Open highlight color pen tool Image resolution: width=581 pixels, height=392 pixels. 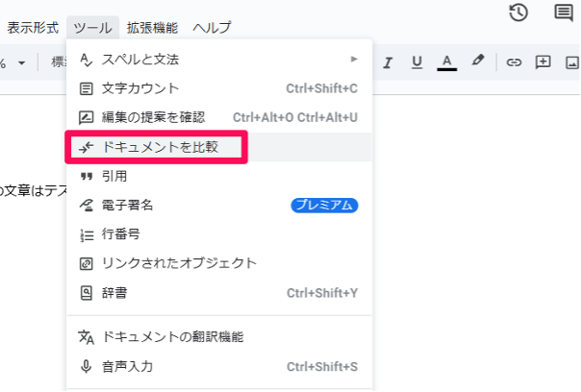(x=478, y=60)
